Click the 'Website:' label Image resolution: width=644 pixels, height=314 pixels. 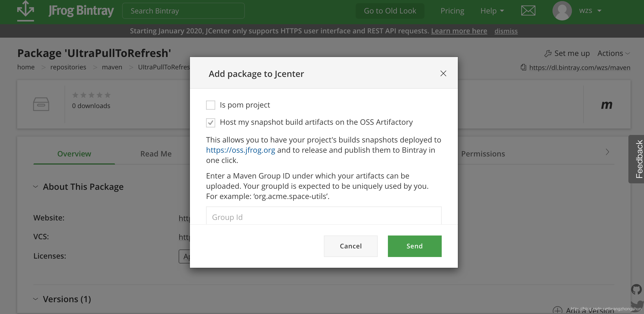click(49, 217)
